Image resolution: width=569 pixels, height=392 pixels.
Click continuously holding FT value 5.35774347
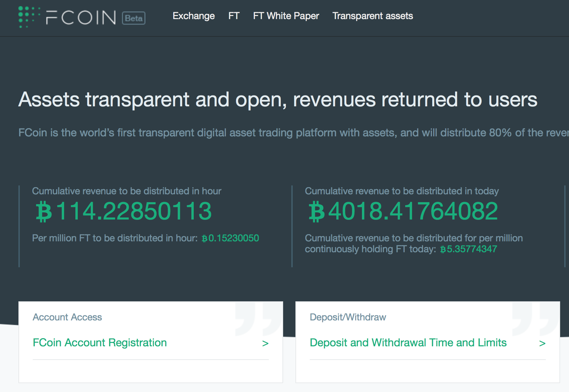468,249
